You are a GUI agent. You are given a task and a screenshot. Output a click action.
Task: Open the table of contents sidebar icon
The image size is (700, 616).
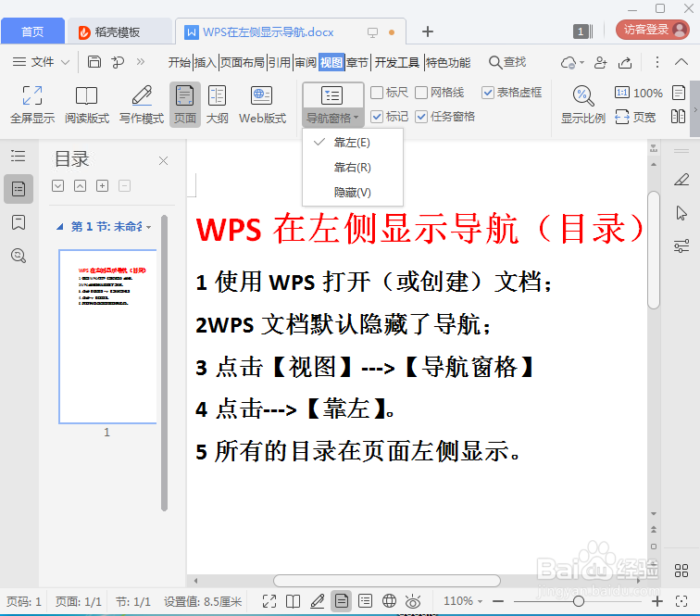click(19, 156)
